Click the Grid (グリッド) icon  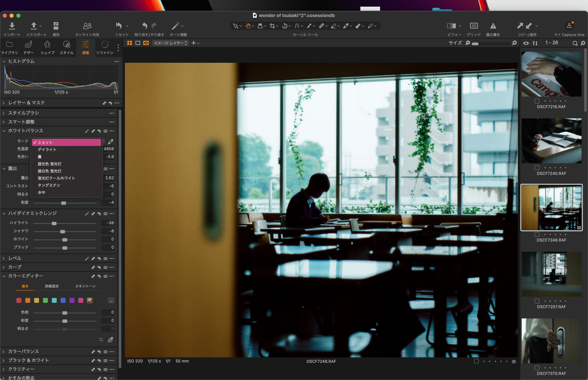[474, 26]
